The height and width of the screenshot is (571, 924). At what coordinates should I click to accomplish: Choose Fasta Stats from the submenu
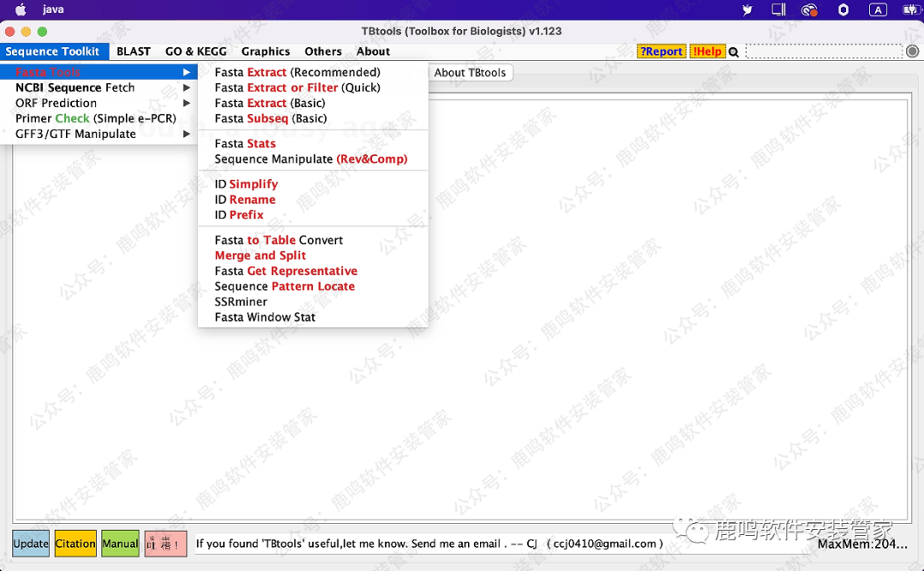[245, 143]
